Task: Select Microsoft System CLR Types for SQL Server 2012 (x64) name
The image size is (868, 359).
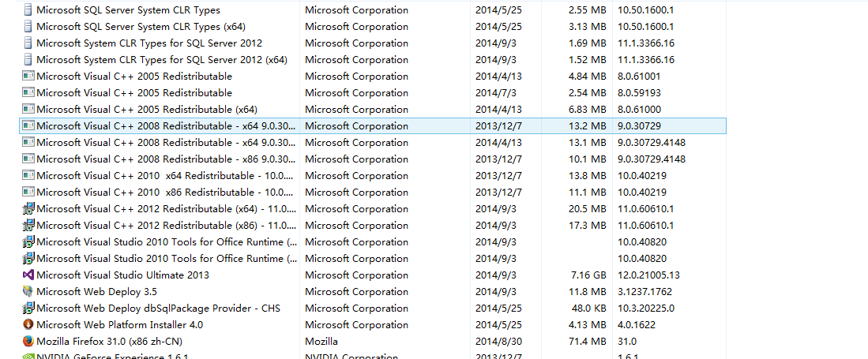Action: pyautogui.click(x=162, y=60)
